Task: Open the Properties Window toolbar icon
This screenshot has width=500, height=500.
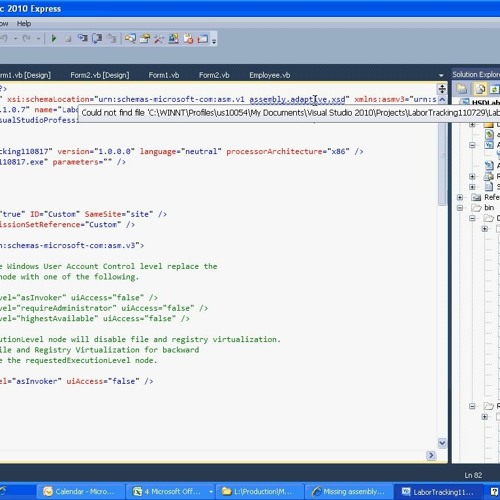Action: click(145, 39)
